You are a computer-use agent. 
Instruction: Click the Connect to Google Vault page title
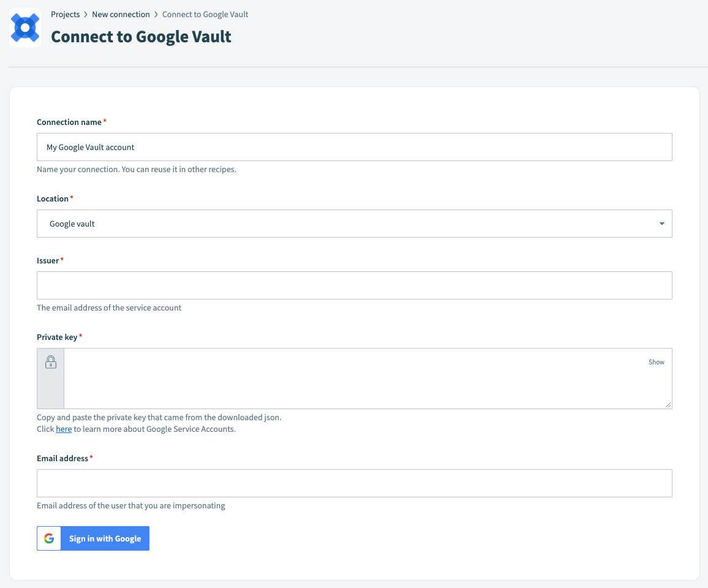(141, 37)
